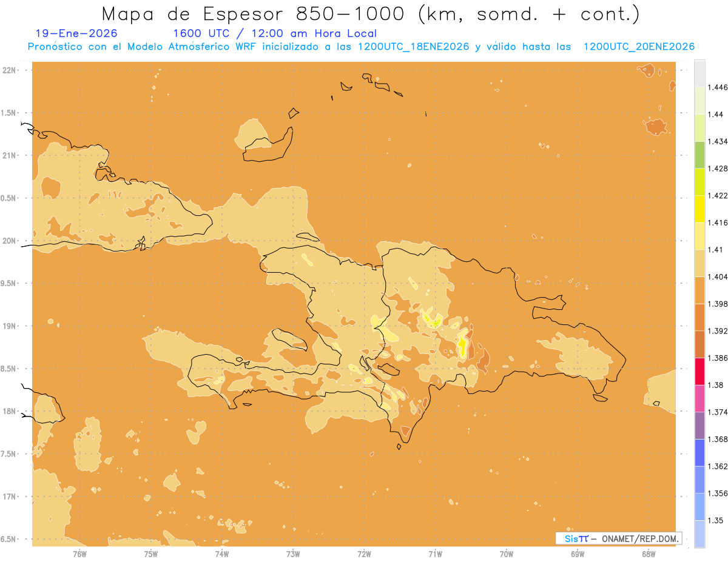
Task: Click the '72W' longitude label
Action: pyautogui.click(x=364, y=554)
